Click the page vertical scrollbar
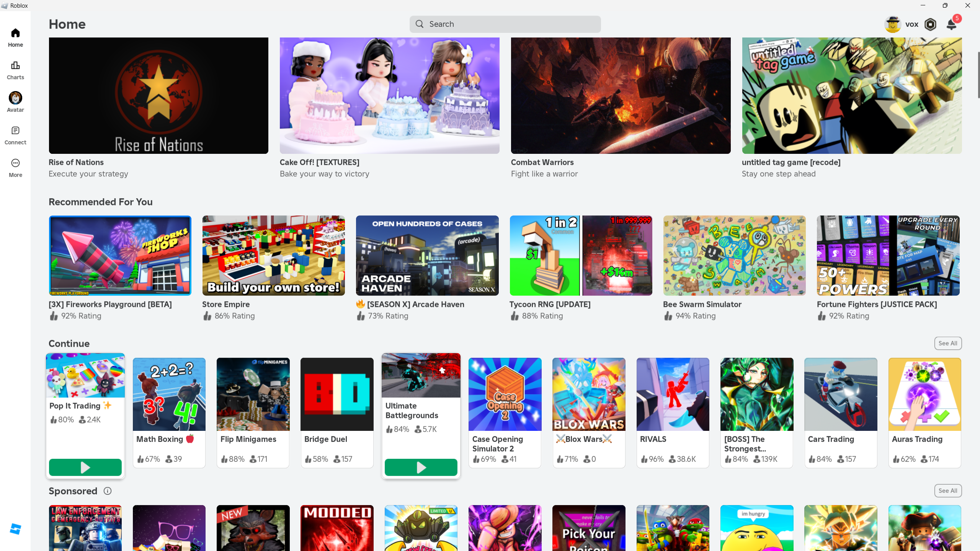The width and height of the screenshot is (980, 551). pyautogui.click(x=978, y=75)
